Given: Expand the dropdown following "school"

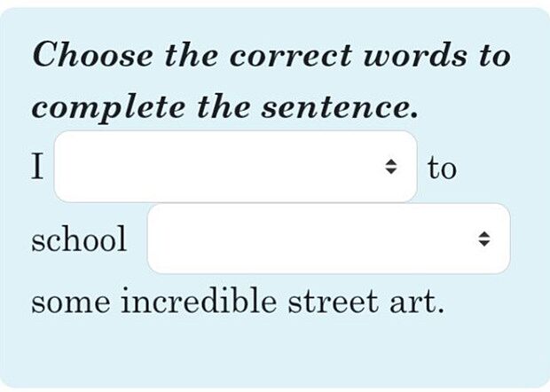Looking at the screenshot, I should tap(328, 239).
